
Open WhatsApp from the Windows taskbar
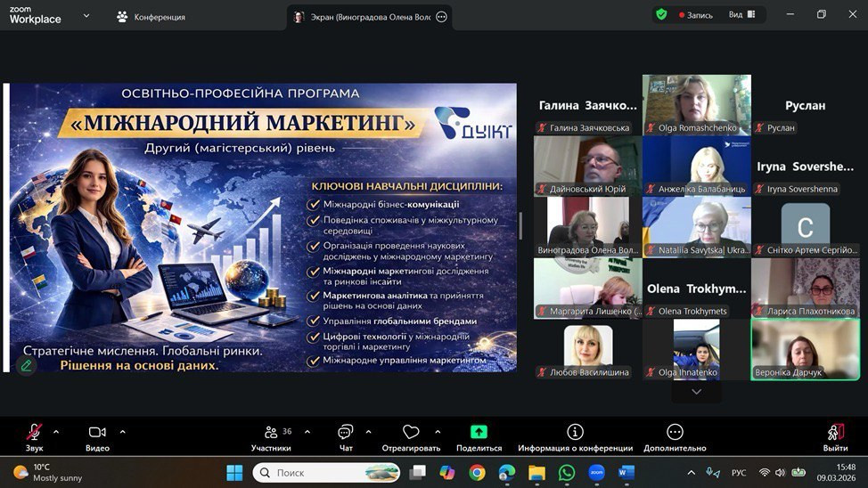point(567,472)
